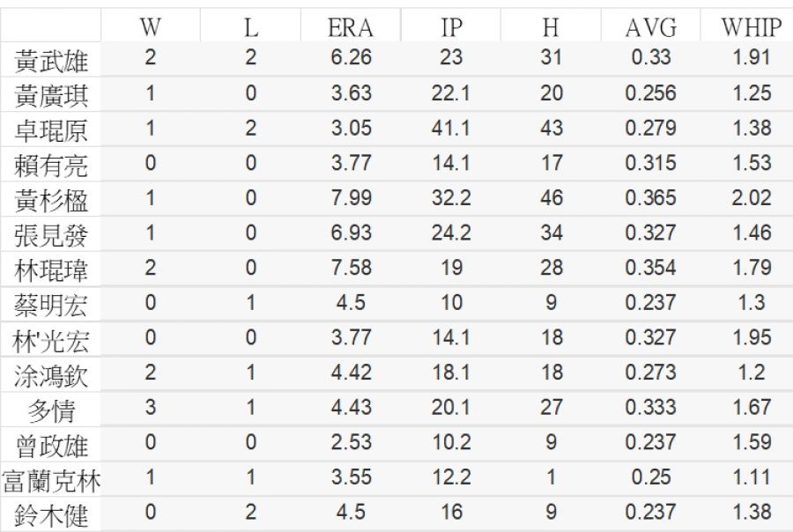The width and height of the screenshot is (793, 532).
Task: Click 林琨瑋's hits value 28
Action: [x=552, y=269]
